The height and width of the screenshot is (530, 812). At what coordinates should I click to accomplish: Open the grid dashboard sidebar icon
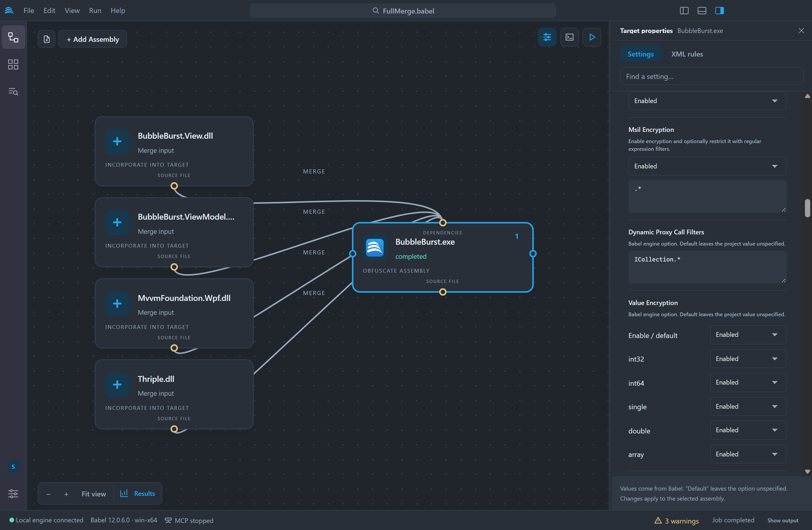tap(13, 64)
